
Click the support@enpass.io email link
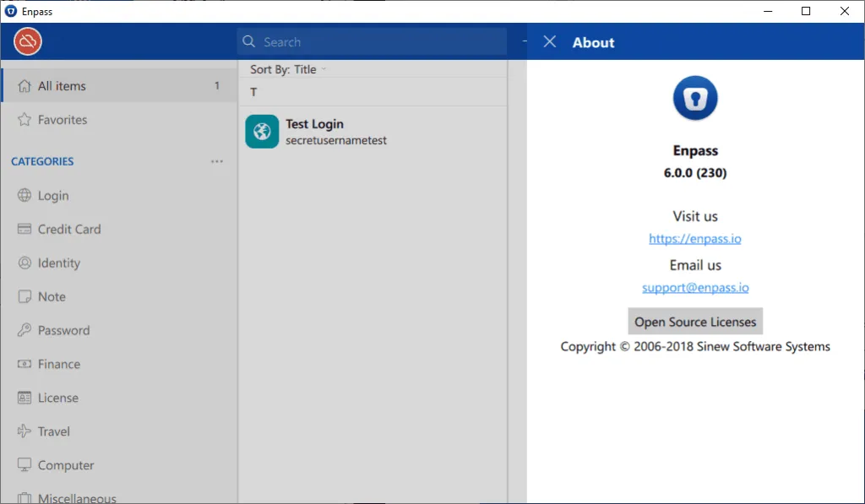coord(695,287)
